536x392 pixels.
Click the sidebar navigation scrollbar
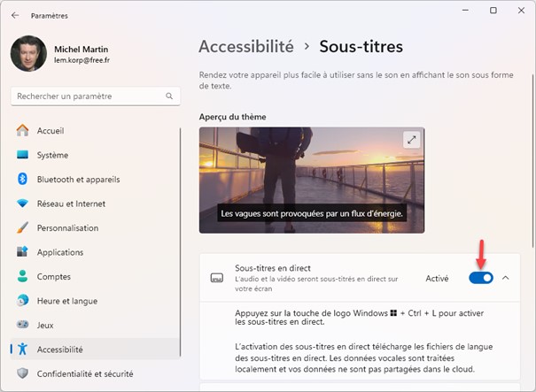coord(180,242)
